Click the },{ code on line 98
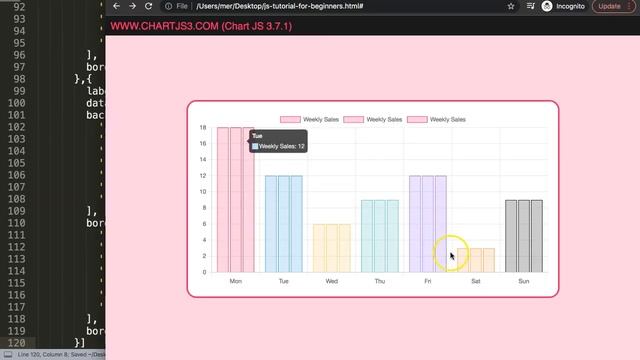Screen dimensions: 640x360 pos(83,79)
